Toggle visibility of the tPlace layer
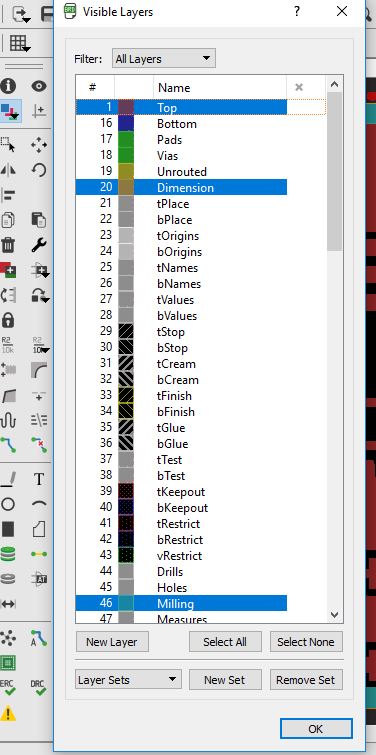 [181, 204]
